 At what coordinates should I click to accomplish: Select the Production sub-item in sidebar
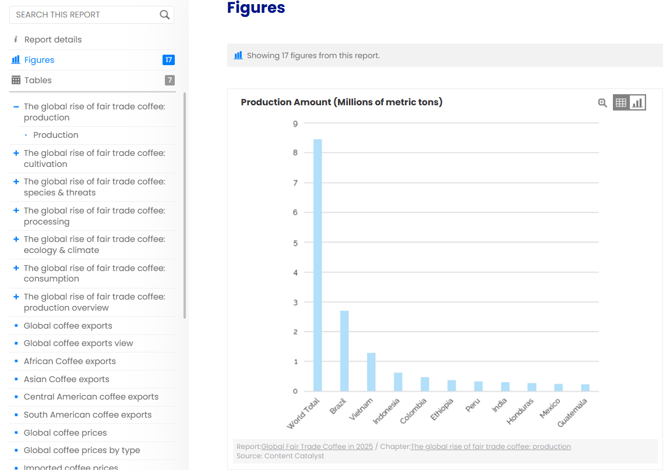(x=55, y=135)
